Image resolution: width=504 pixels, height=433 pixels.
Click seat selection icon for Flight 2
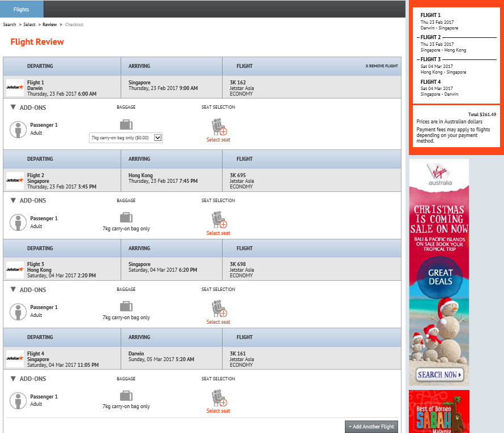tap(219, 220)
